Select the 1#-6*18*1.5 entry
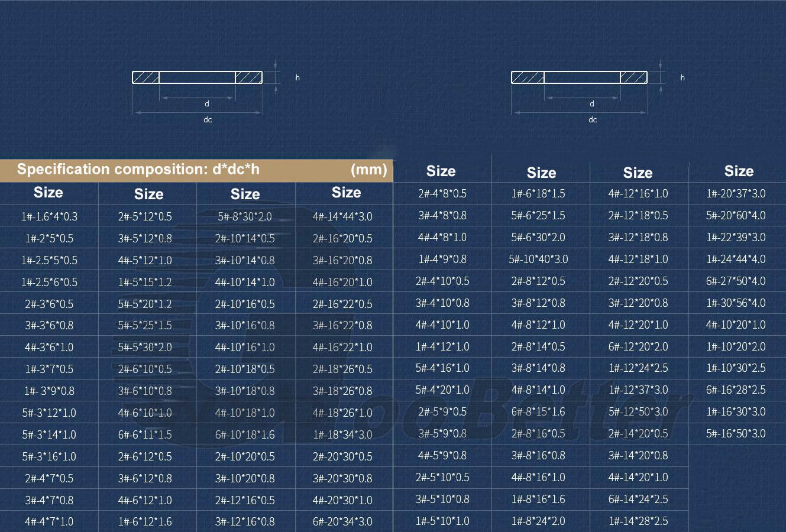Screen dimensions: 786x532 538,193
